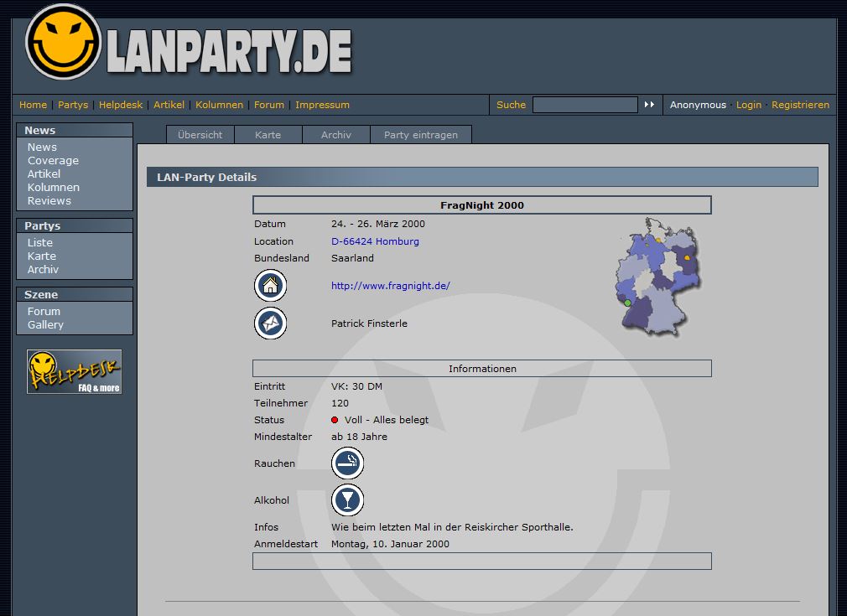Click the Login link

(749, 105)
